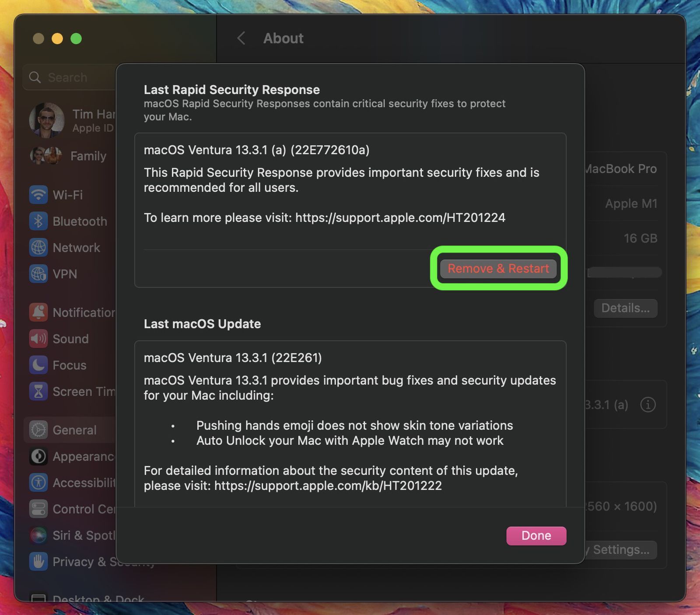This screenshot has width=700, height=615.
Task: Open General settings via the gear icon
Action: click(x=38, y=430)
